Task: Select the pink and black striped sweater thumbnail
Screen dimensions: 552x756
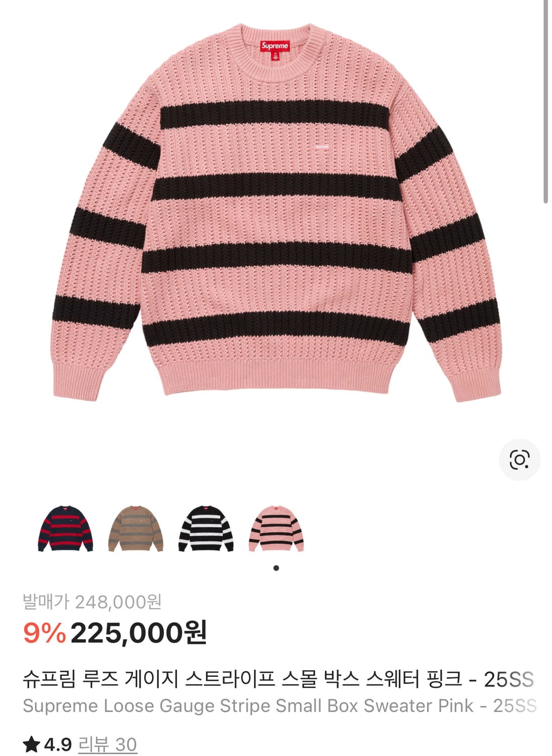Action: point(277,528)
